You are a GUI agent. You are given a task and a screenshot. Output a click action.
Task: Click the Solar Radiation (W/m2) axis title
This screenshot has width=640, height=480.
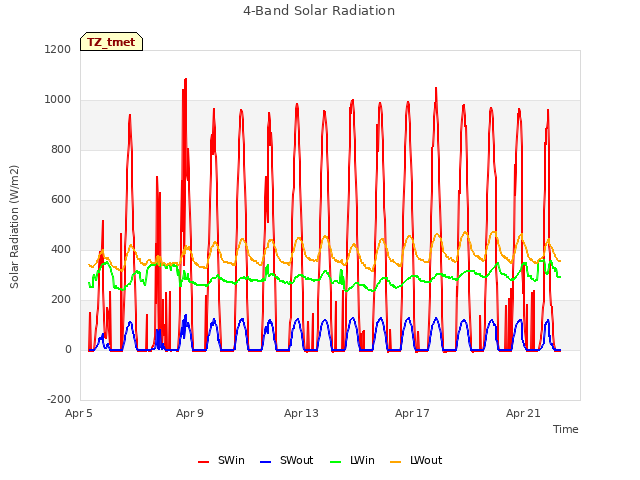coord(14,227)
